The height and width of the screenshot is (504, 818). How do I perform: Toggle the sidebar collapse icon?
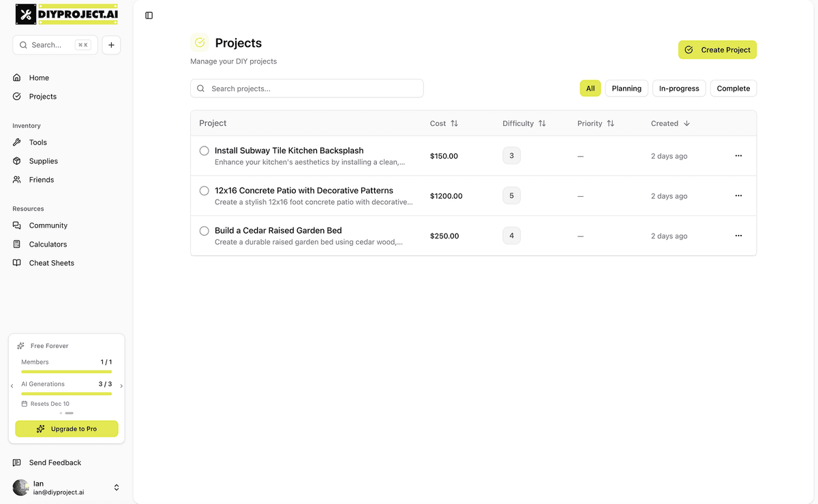pyautogui.click(x=149, y=15)
